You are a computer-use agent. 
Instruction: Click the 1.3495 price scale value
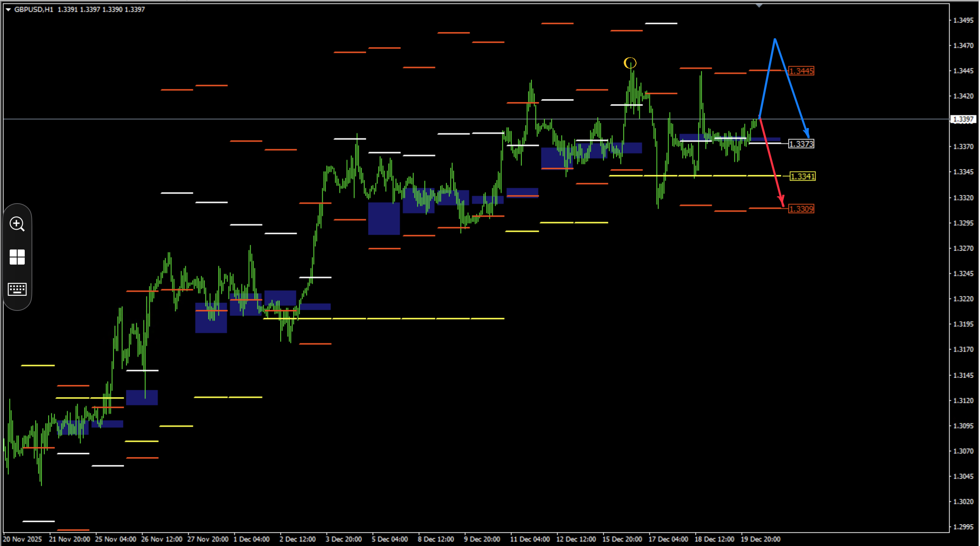pos(963,20)
